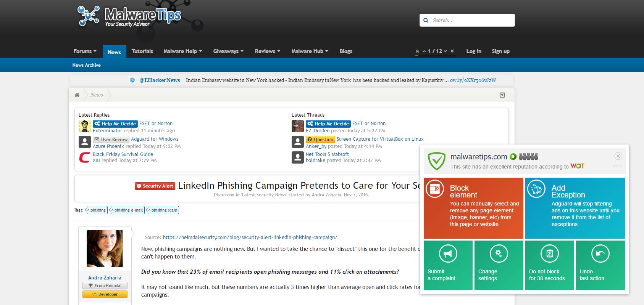Click into the Search field

click(x=471, y=20)
